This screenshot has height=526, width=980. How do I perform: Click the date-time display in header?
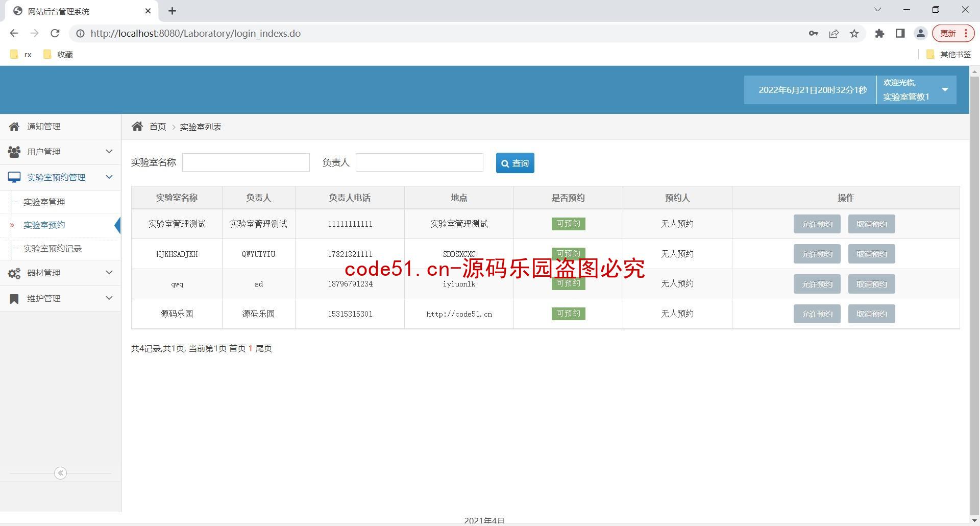812,90
